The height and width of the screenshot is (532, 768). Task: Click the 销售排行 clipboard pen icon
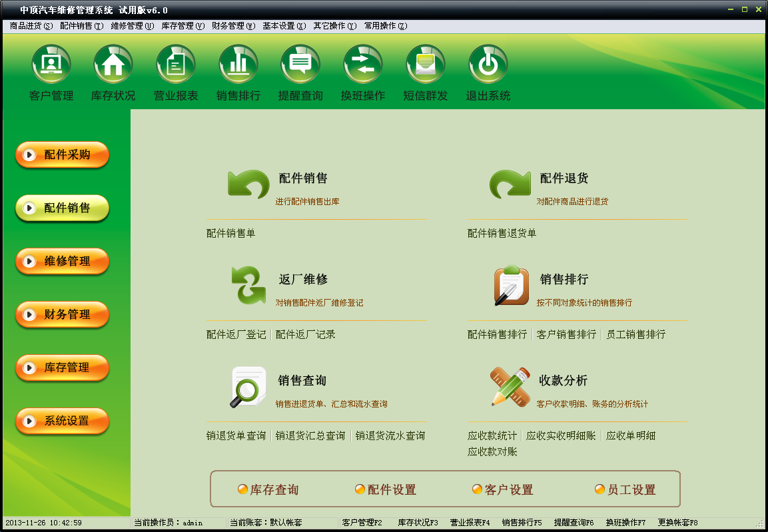click(511, 286)
